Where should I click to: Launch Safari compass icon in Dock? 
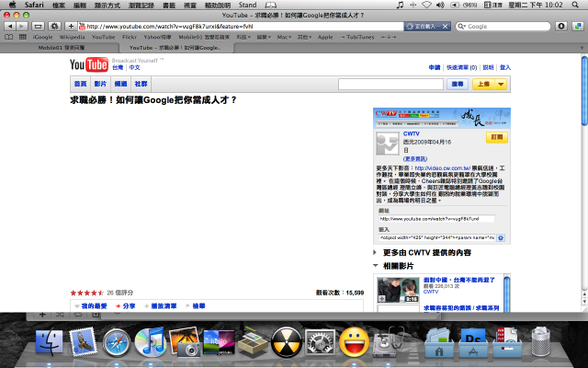click(x=117, y=342)
